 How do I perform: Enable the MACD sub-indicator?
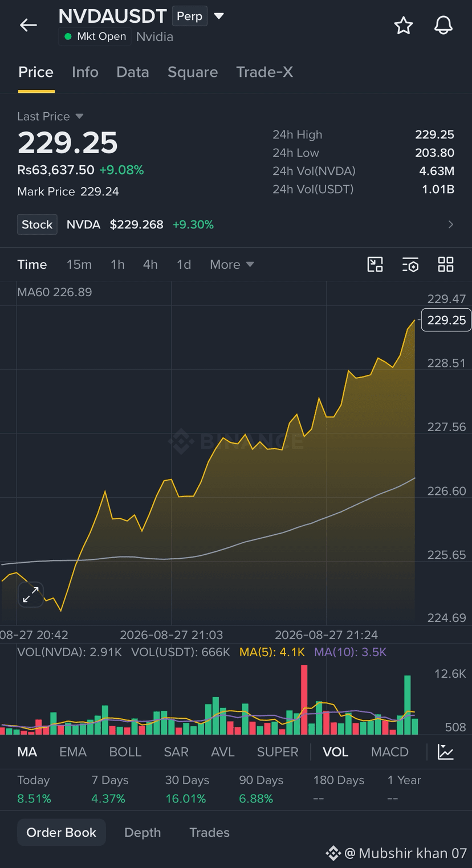(390, 752)
